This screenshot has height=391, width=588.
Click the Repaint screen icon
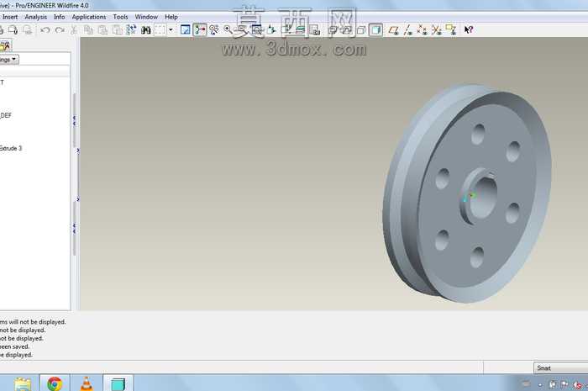[186, 30]
